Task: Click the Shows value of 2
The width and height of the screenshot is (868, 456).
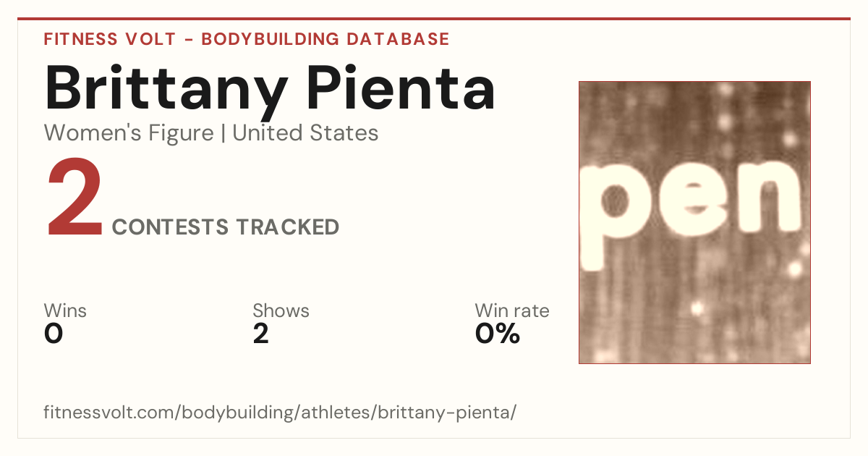Action: click(x=260, y=334)
